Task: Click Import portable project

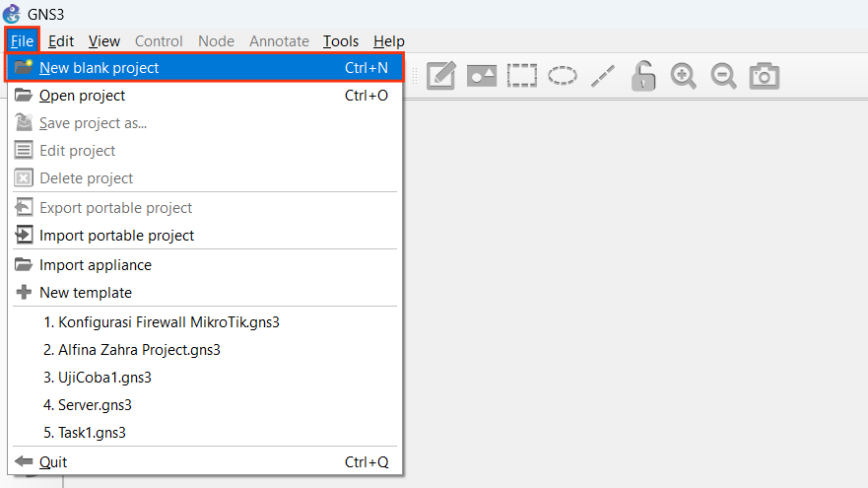Action: pos(116,236)
